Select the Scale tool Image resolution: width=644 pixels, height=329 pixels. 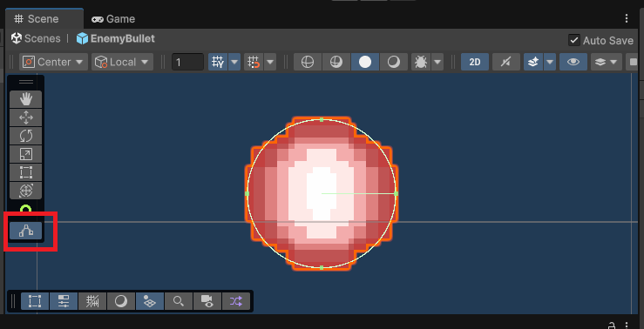click(26, 154)
